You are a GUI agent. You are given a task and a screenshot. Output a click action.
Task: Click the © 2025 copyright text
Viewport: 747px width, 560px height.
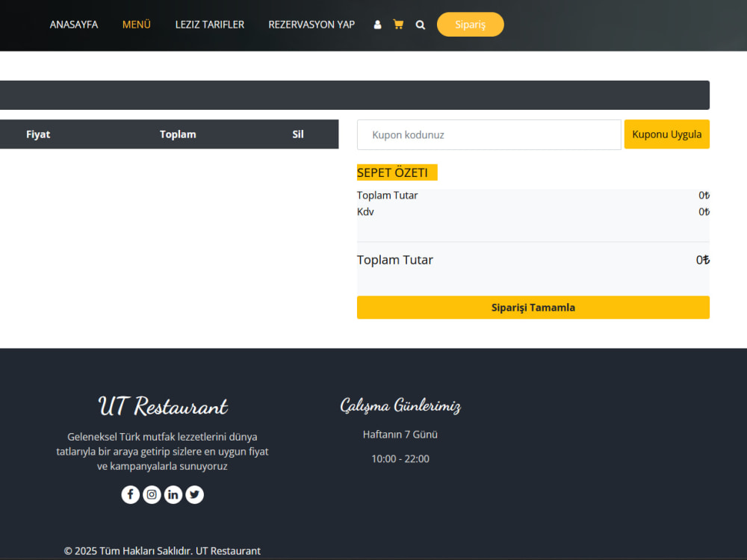[162, 551]
